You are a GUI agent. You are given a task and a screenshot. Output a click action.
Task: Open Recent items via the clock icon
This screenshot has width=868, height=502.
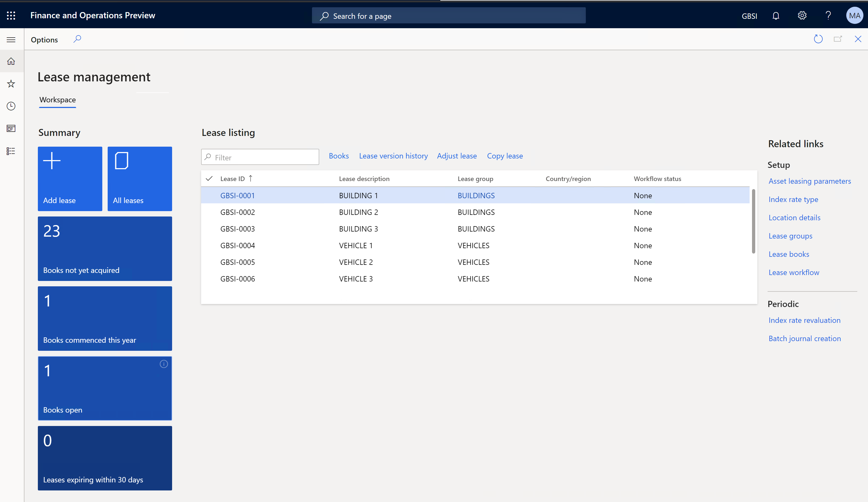point(11,106)
